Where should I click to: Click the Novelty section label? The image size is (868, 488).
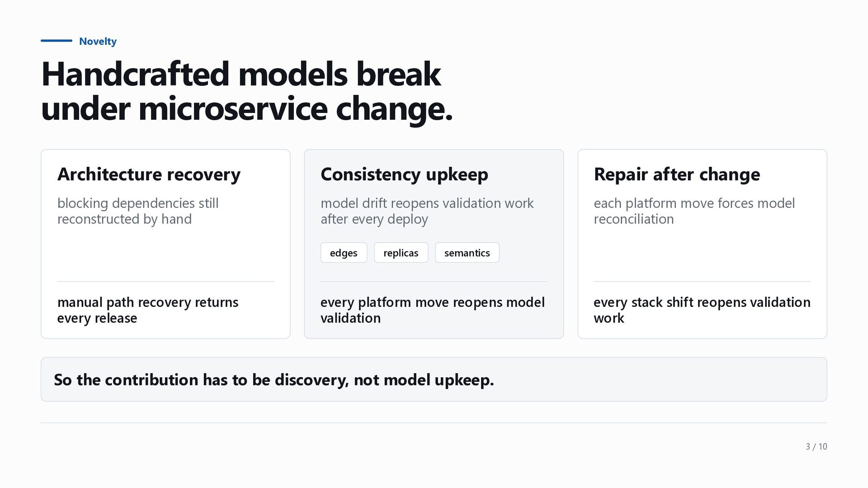pyautogui.click(x=98, y=41)
